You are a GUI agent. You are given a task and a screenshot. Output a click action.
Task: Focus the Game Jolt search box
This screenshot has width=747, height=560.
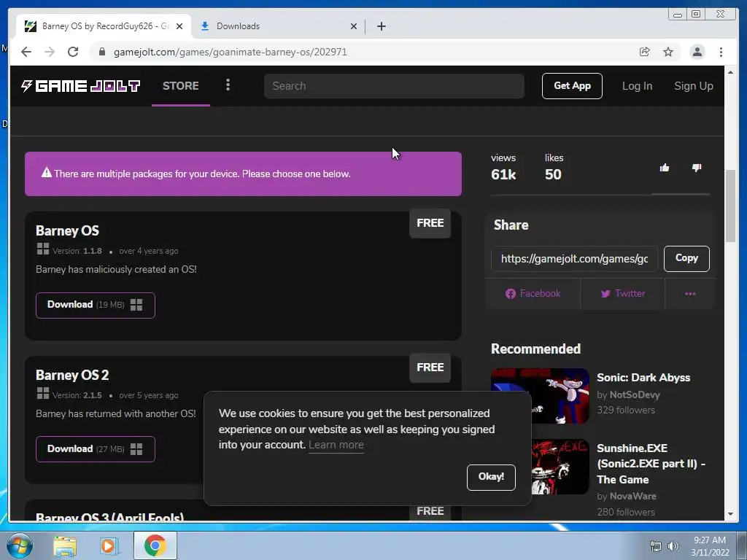pyautogui.click(x=394, y=86)
